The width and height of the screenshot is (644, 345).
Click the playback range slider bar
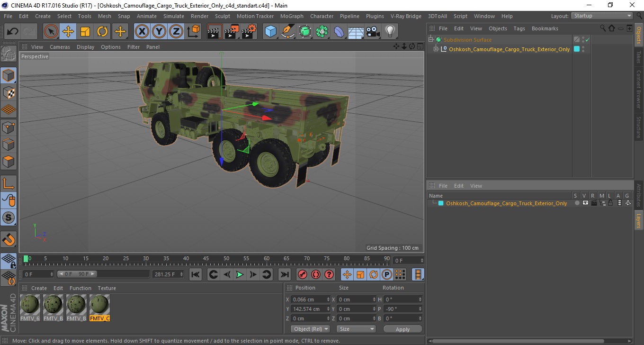pyautogui.click(x=103, y=274)
